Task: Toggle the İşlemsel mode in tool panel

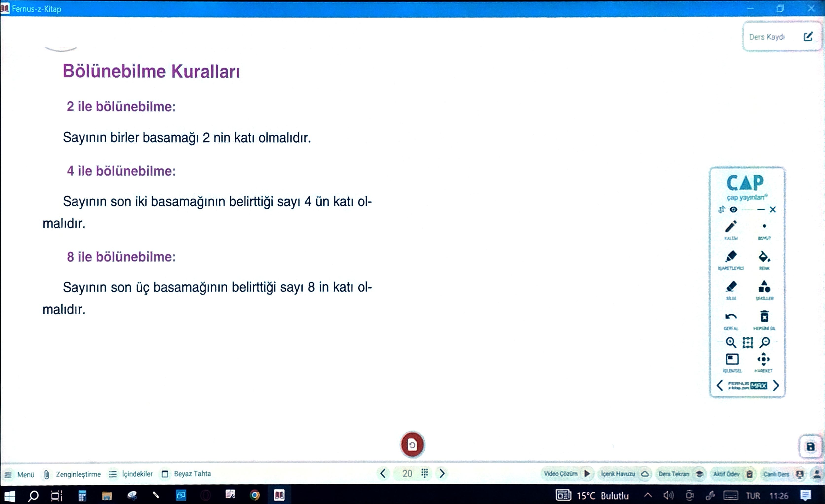Action: 732,359
